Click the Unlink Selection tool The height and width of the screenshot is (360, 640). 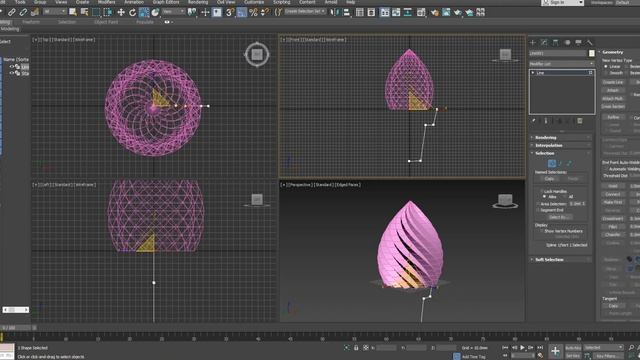23,13
